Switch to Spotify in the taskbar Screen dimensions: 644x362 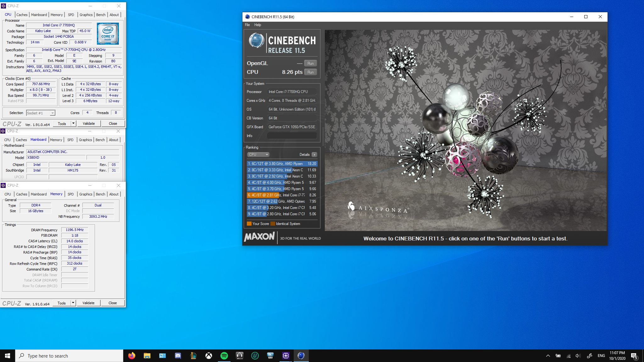[224, 356]
